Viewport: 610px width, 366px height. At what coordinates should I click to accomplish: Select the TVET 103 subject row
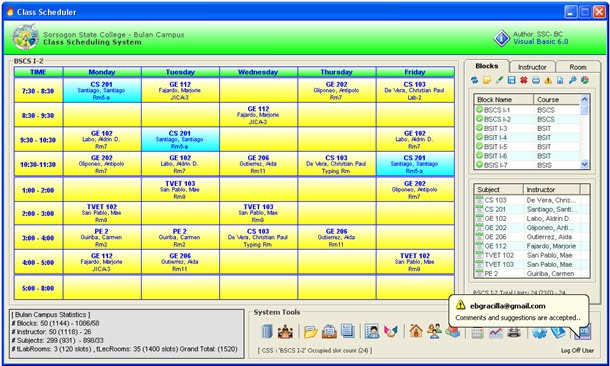coord(532,264)
